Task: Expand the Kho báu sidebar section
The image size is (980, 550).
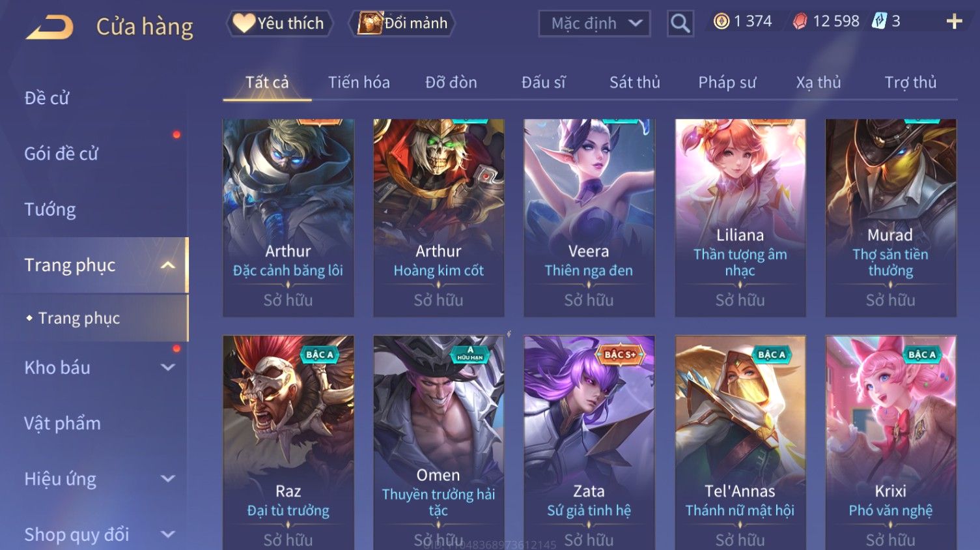Action: 168,368
